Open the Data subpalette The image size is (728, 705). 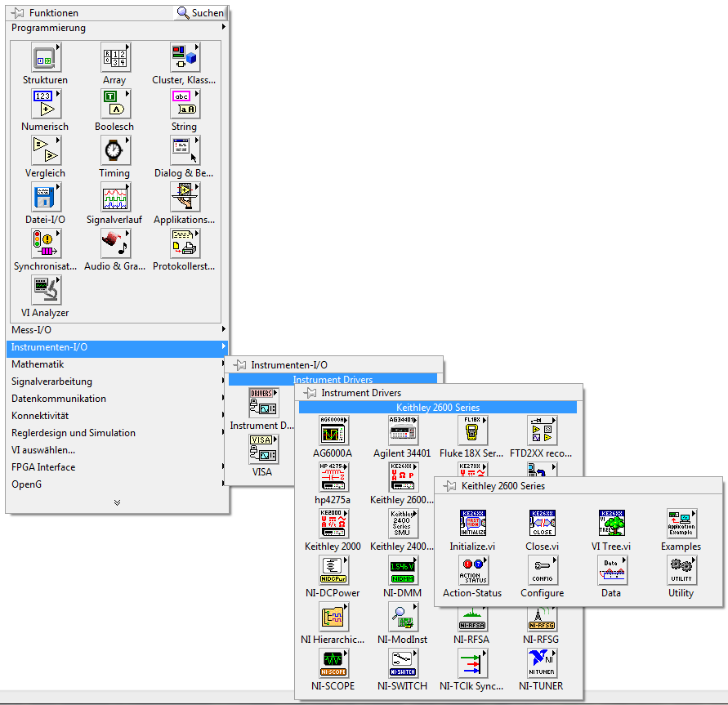[x=612, y=570]
